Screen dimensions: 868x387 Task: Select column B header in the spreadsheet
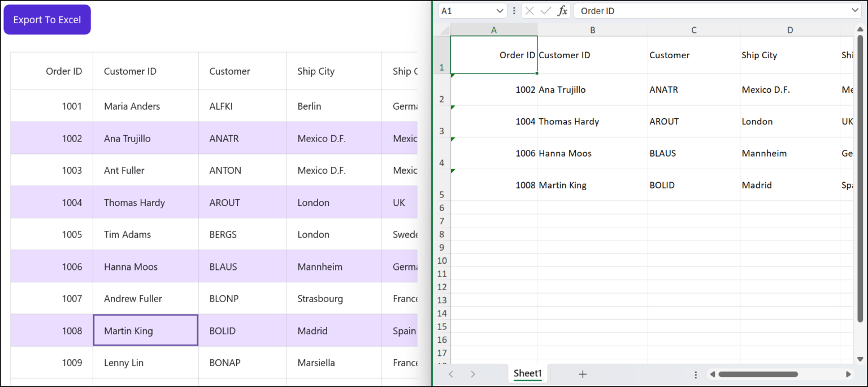pos(592,29)
